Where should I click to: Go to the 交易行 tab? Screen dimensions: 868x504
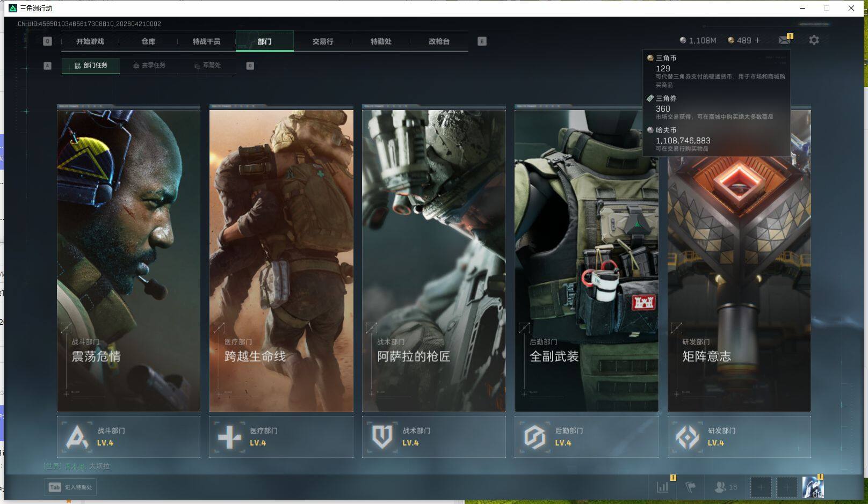pyautogui.click(x=323, y=41)
